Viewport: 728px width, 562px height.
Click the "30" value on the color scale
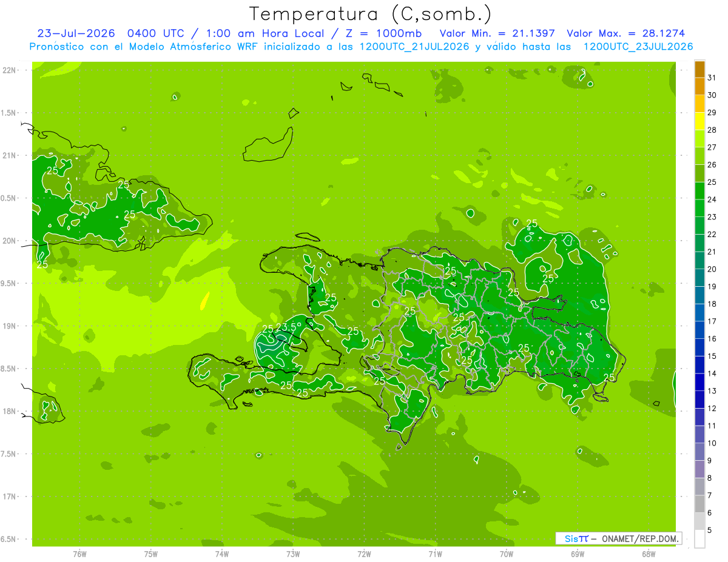pos(712,95)
